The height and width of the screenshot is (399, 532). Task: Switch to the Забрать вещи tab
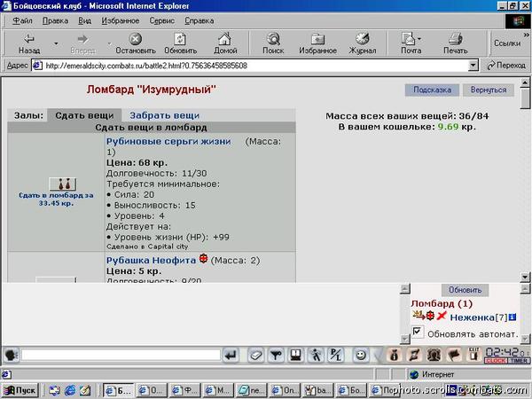click(165, 115)
